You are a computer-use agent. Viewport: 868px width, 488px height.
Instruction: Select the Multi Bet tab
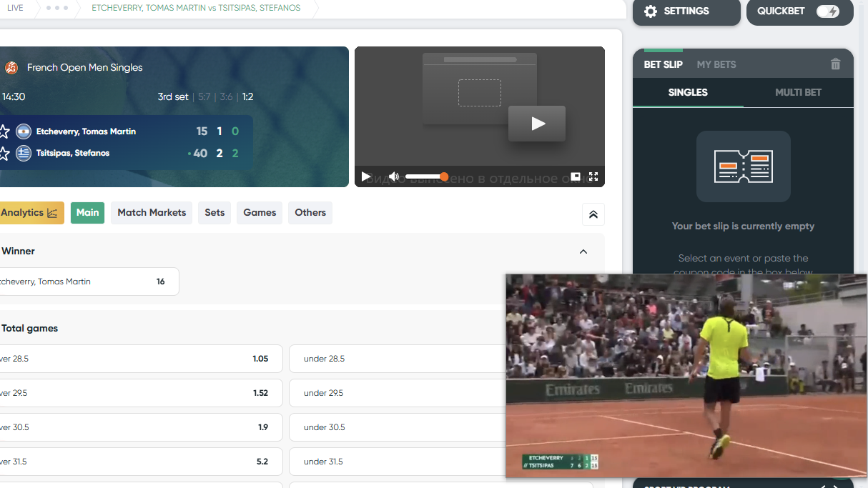tap(798, 92)
